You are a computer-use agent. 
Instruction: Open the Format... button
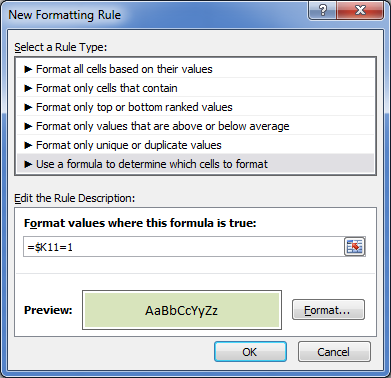point(328,310)
